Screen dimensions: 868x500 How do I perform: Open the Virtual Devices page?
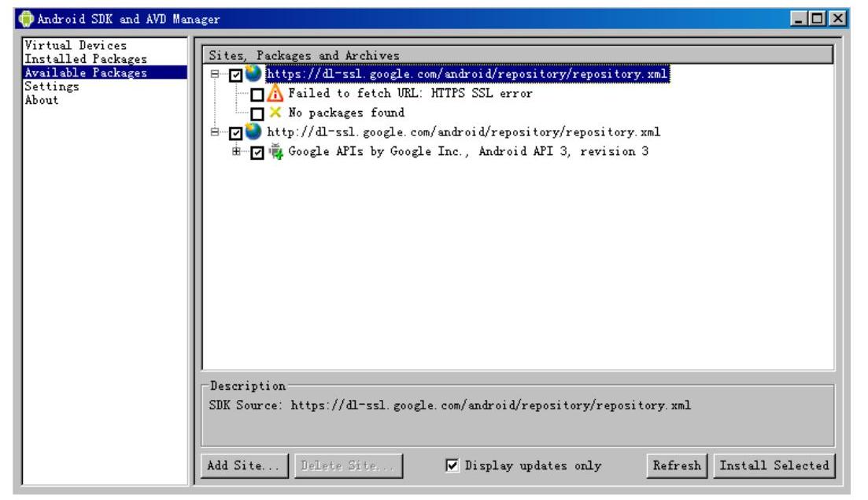pos(76,46)
